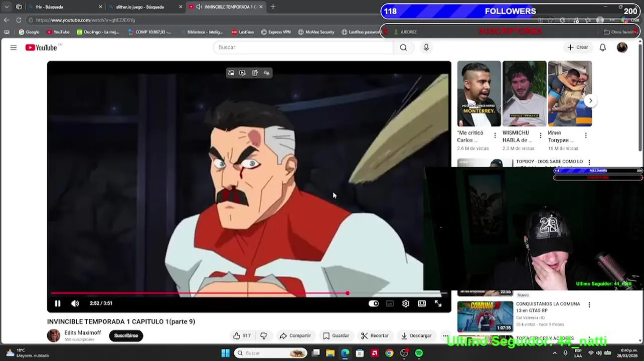Click the Crear create button
The height and width of the screenshot is (361, 644).
(x=577, y=47)
